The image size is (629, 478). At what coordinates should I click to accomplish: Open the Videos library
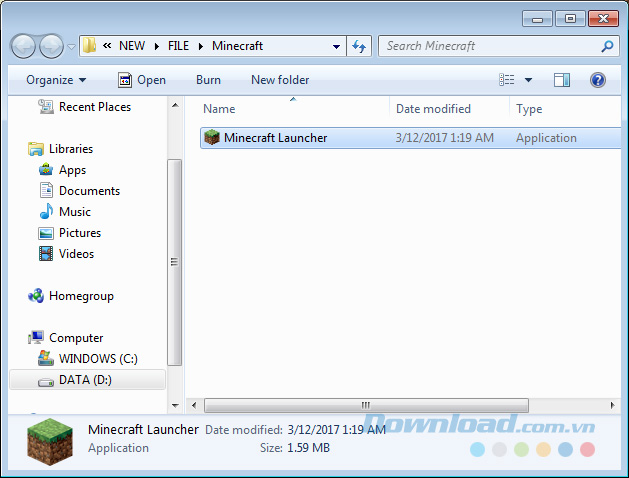point(76,254)
